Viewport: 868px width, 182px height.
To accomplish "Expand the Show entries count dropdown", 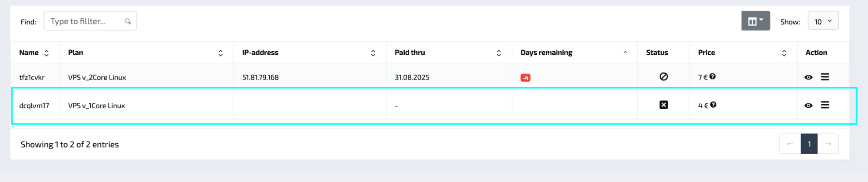I will pos(823,21).
